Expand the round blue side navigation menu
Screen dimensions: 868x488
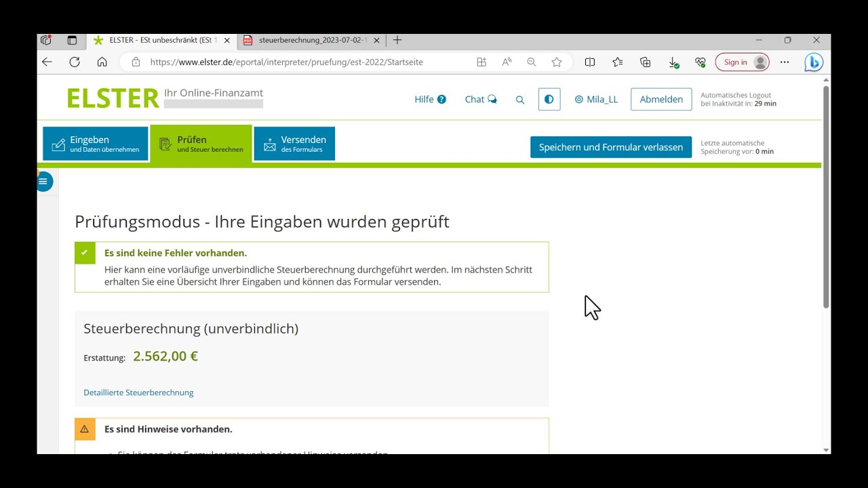coord(43,181)
